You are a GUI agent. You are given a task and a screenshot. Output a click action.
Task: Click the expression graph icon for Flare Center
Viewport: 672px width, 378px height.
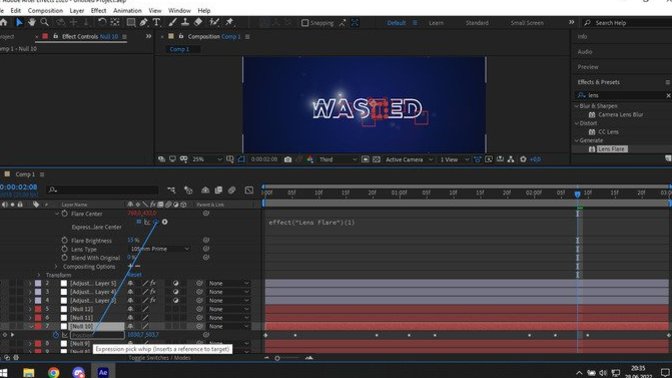[x=147, y=222]
